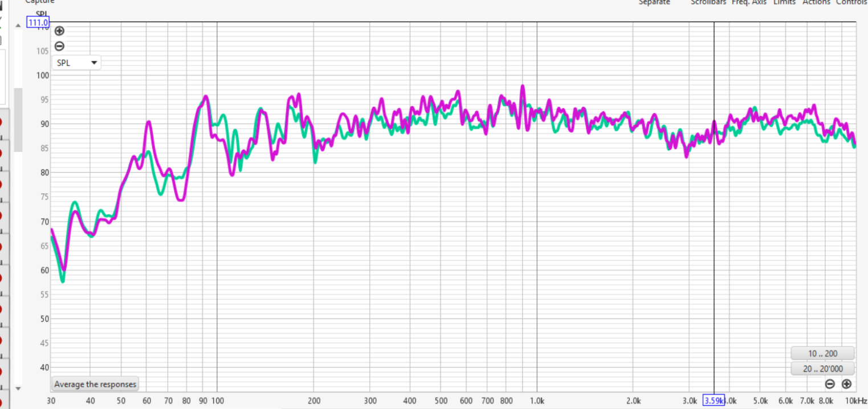This screenshot has height=409, width=868.
Task: Click the vertical zoom out icon above SPL
Action: point(59,47)
